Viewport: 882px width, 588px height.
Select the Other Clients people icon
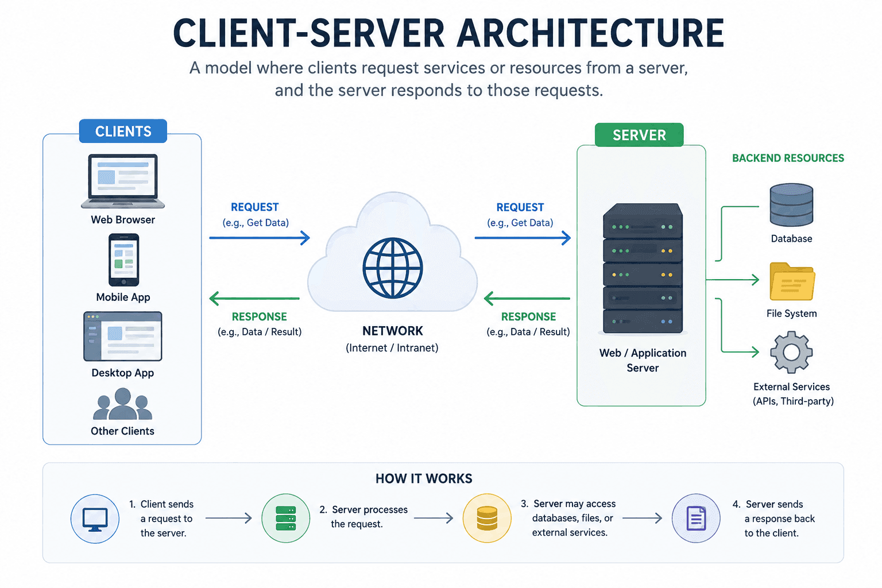click(122, 404)
